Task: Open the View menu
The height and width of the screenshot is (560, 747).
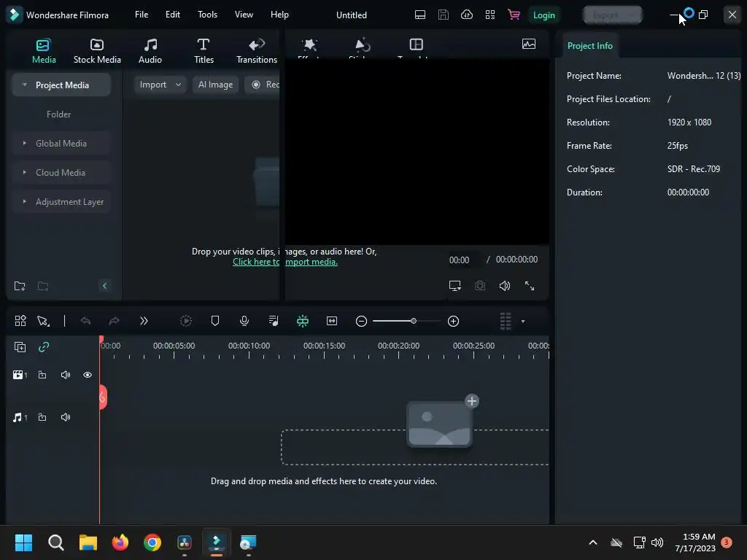Action: 244,15
